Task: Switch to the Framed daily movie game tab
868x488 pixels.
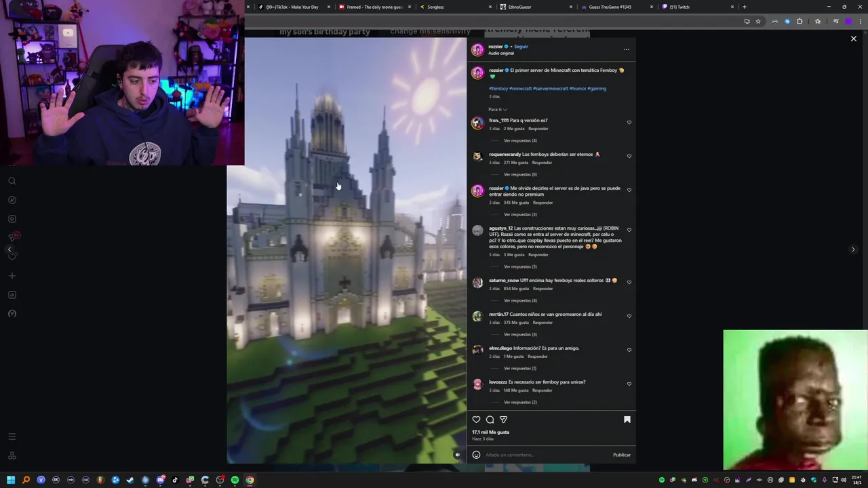Action: tap(374, 7)
